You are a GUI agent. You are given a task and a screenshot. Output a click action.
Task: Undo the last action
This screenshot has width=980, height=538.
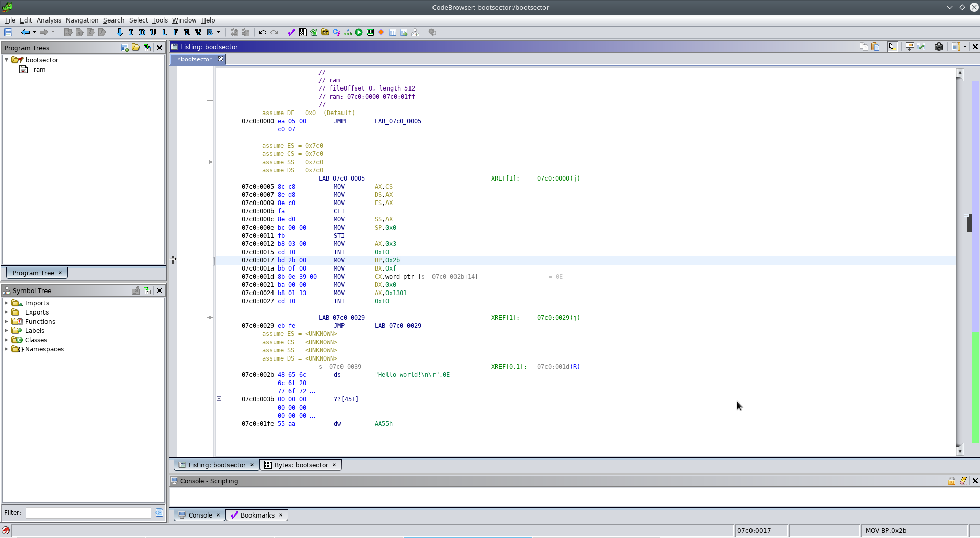click(262, 32)
